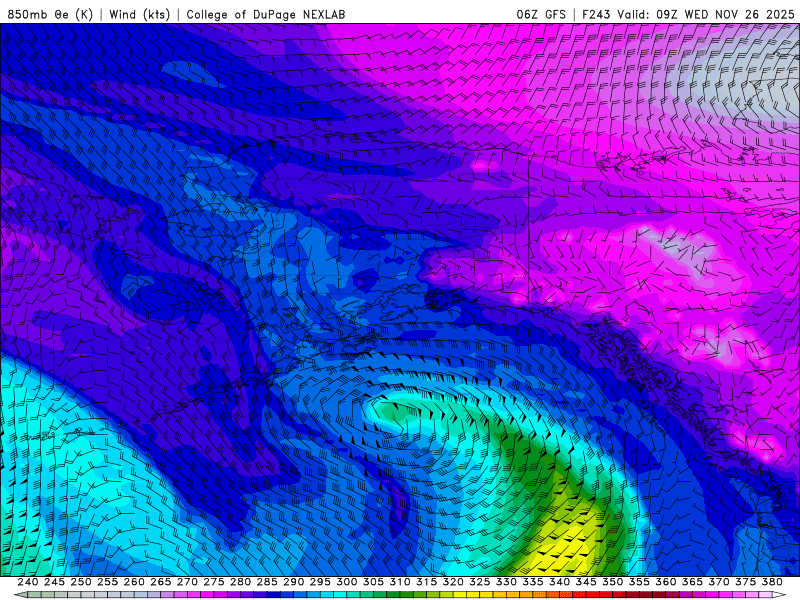
Task: Click the 295 legend number
Action: point(320,582)
